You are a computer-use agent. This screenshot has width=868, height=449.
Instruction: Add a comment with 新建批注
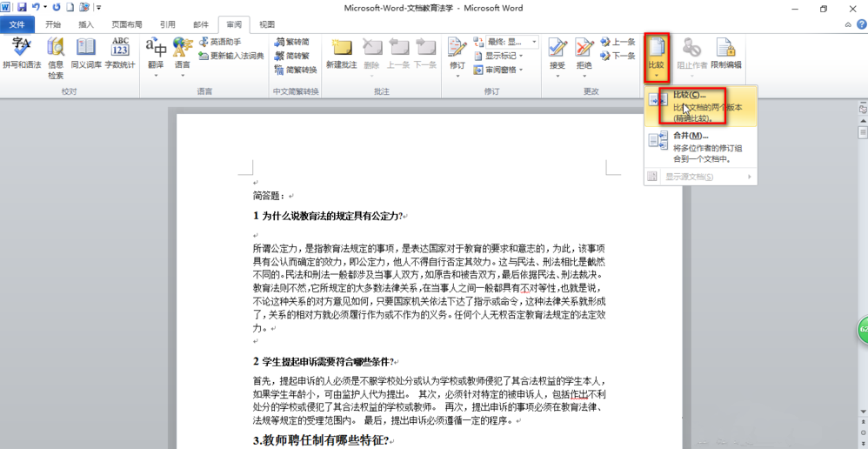point(342,54)
